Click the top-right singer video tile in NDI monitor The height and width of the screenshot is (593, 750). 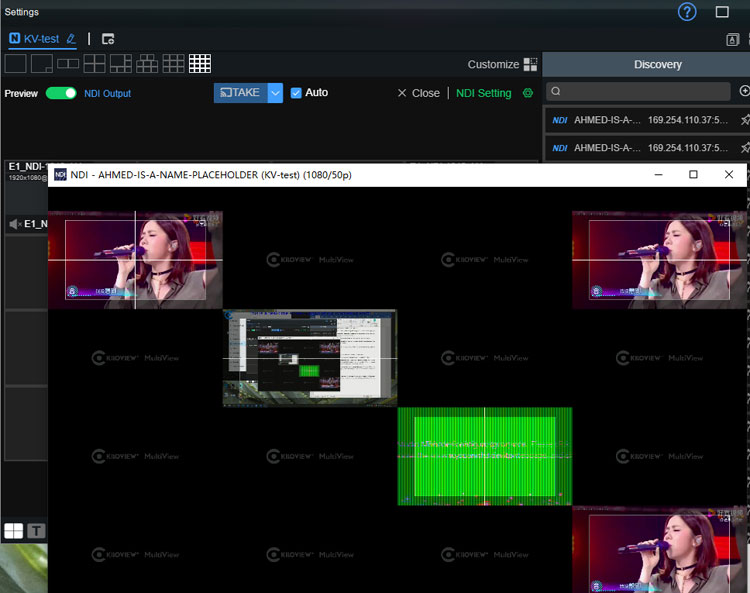click(x=659, y=260)
